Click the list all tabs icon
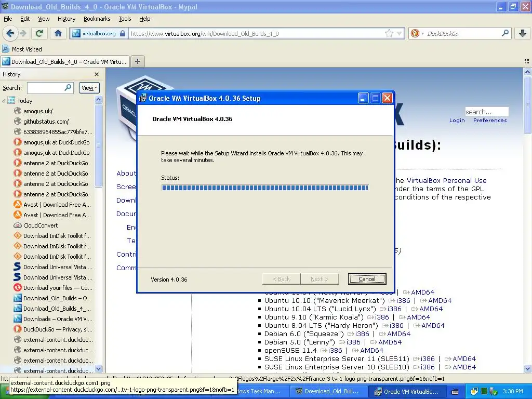This screenshot has width=532, height=399. (x=527, y=61)
